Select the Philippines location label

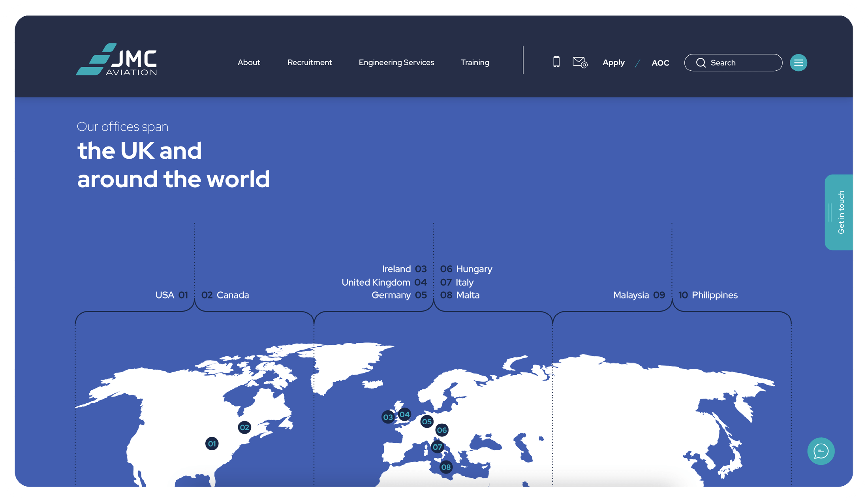point(714,295)
